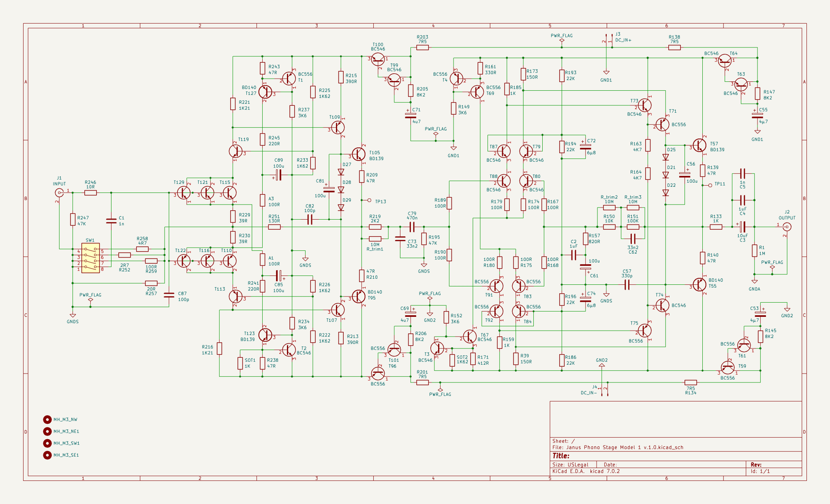Select transistor T55 BD140

(700, 284)
